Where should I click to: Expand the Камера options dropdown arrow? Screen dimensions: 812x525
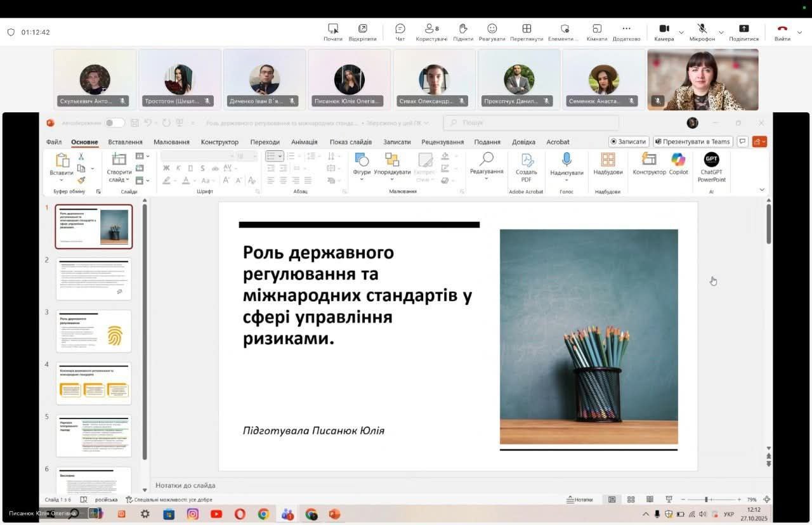(x=681, y=32)
